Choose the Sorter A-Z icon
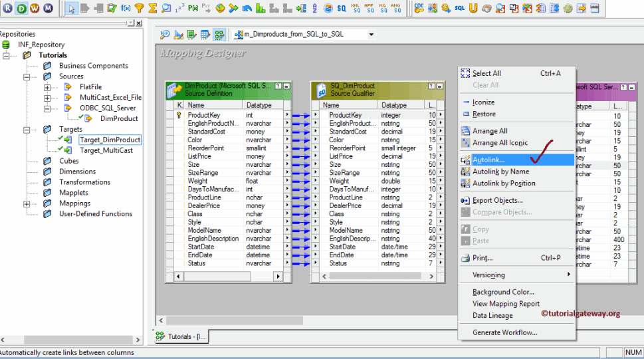Image resolution: width=644 pixels, height=359 pixels. click(x=314, y=8)
